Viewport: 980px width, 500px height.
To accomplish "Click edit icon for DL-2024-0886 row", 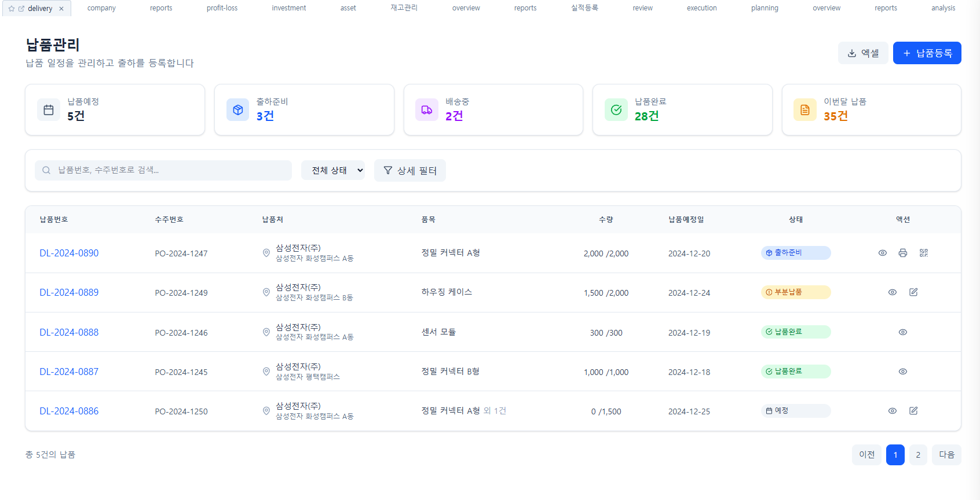I will [x=913, y=411].
